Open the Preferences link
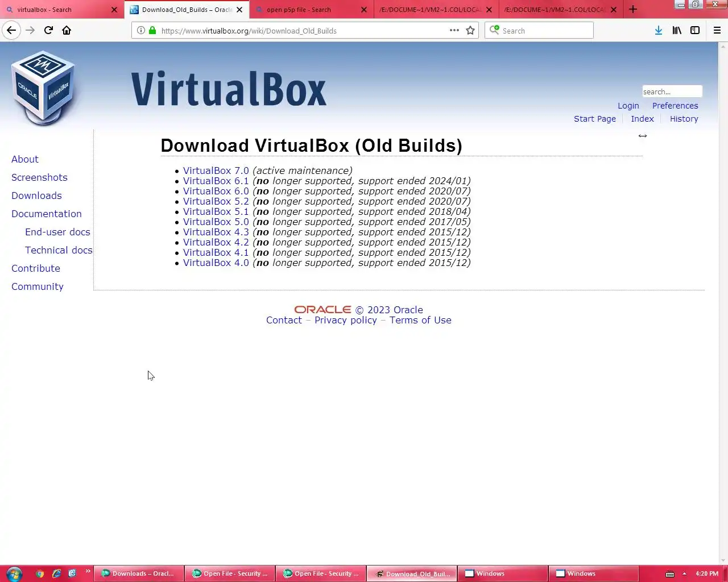 675,106
